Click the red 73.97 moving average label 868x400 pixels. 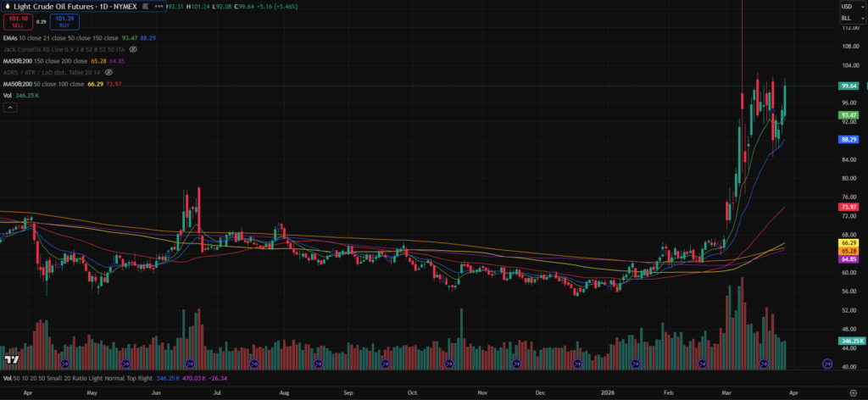coord(849,207)
